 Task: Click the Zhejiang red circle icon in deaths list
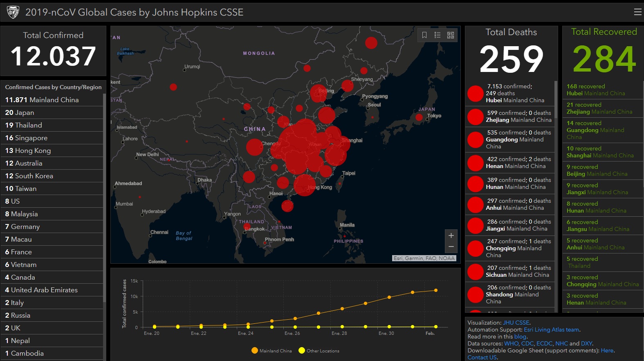[x=476, y=117]
